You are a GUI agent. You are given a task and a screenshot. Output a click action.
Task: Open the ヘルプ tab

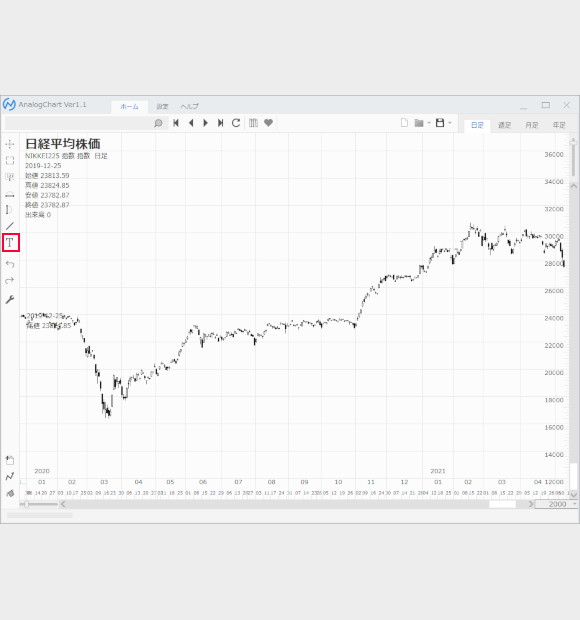coord(189,106)
